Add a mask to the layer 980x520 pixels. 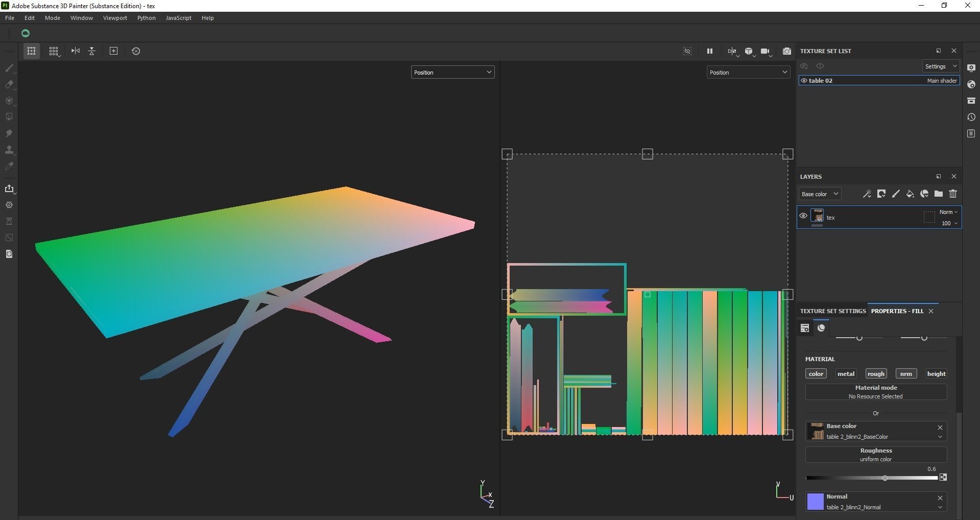881,194
